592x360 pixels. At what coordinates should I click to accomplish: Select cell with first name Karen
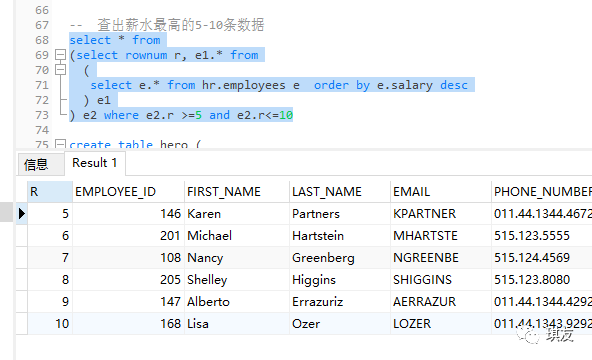tap(237, 214)
